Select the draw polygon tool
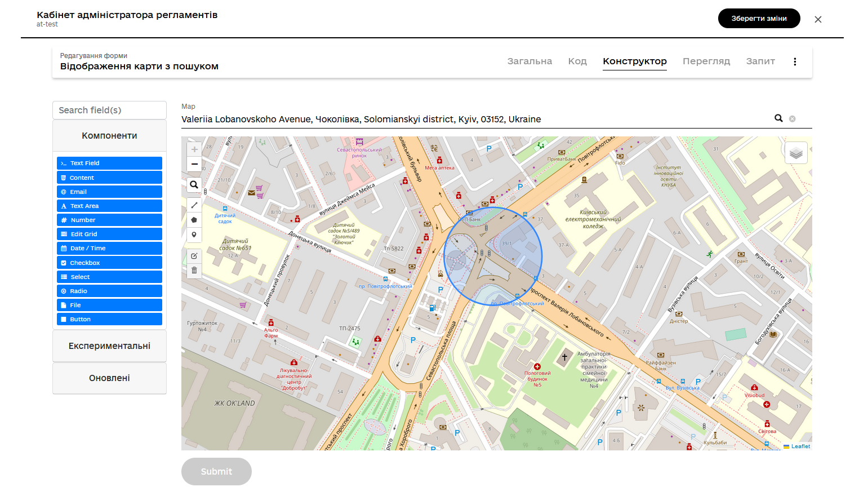The image size is (868, 500). point(194,220)
